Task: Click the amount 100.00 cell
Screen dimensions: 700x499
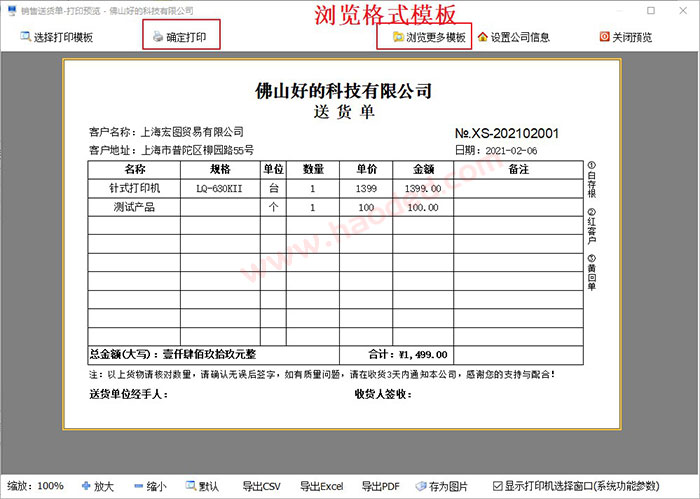Action: point(423,208)
